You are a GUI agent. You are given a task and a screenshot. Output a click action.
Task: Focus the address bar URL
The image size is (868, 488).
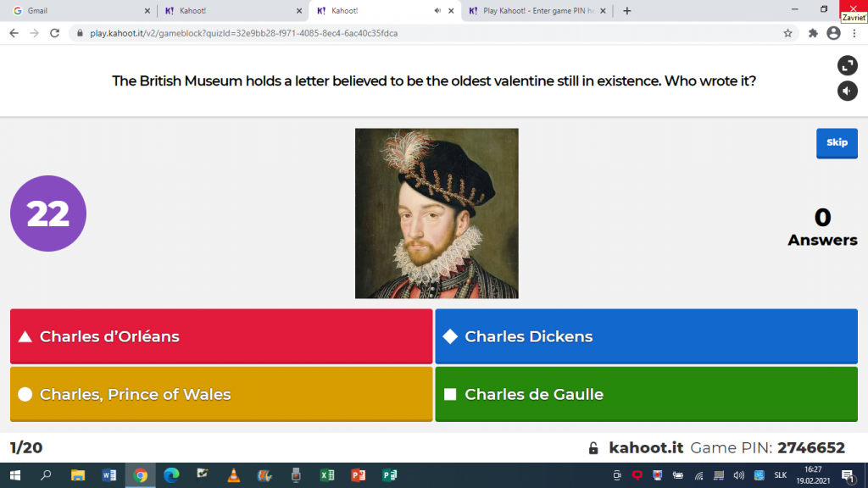pyautogui.click(x=243, y=33)
